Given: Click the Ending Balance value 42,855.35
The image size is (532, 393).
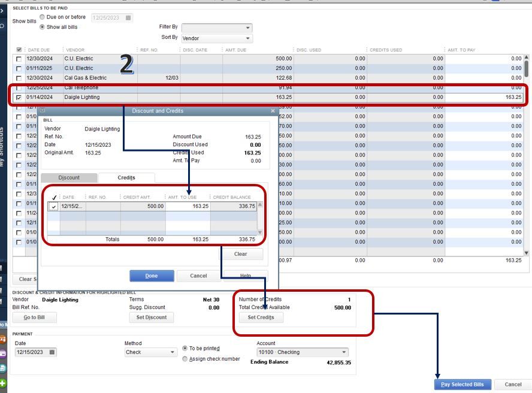Looking at the screenshot, I should [338, 362].
